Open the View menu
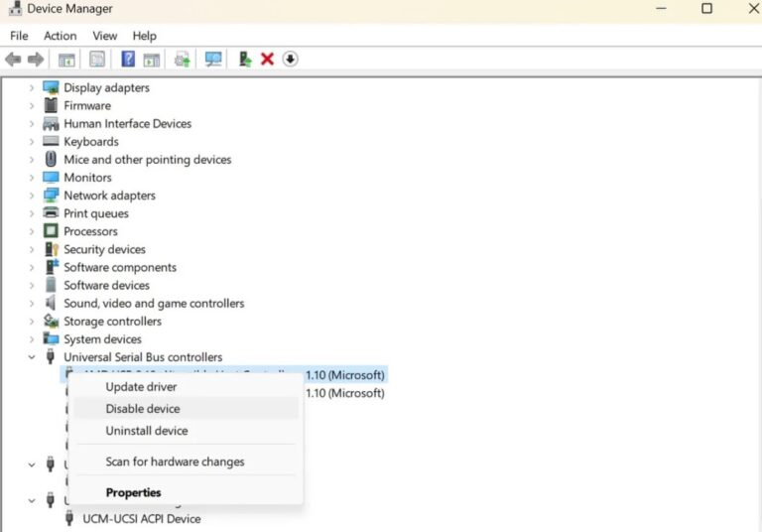The image size is (762, 532). (x=104, y=36)
